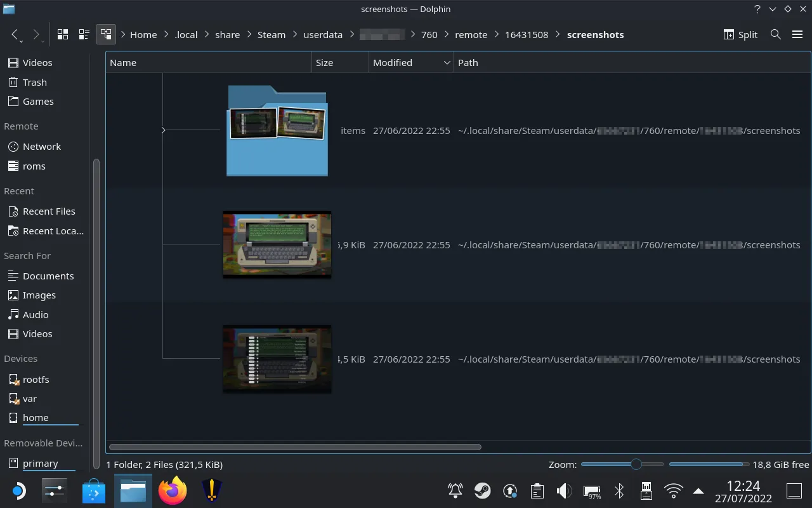
Task: Switch to icons view mode
Action: (62, 34)
